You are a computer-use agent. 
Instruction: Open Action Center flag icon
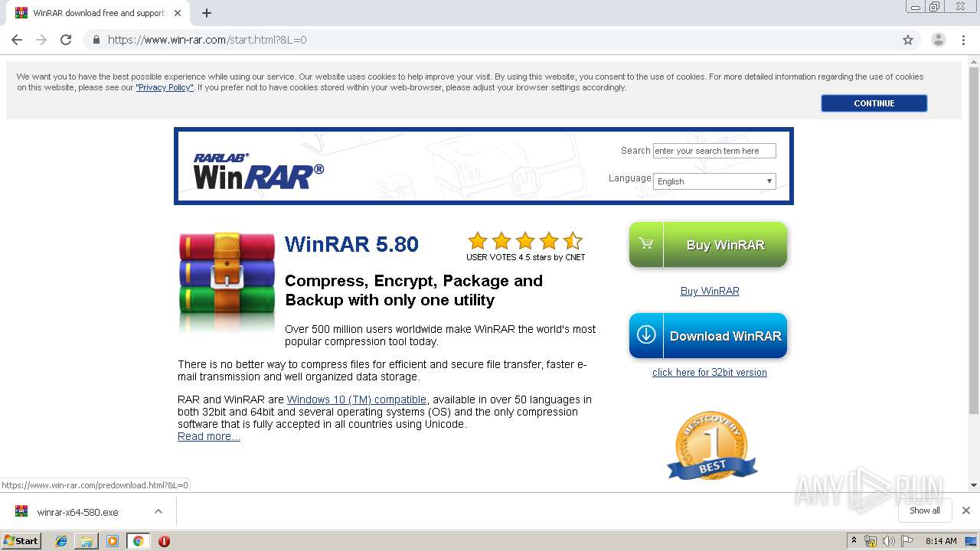pyautogui.click(x=906, y=541)
